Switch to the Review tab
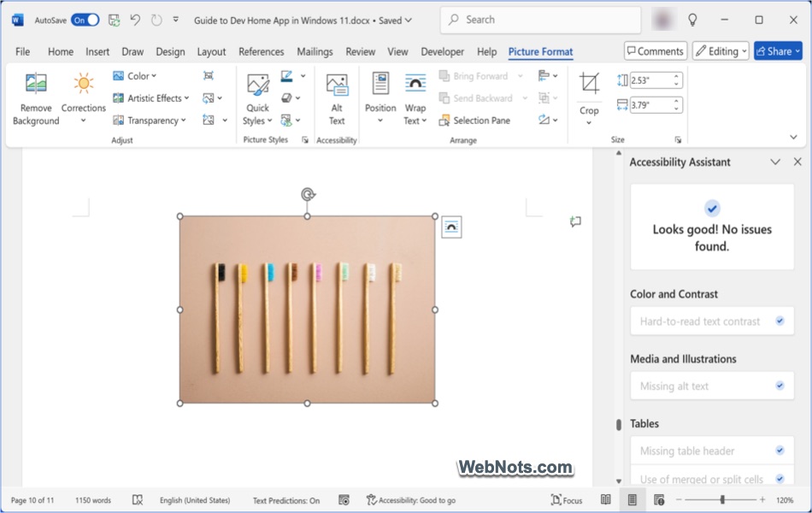This screenshot has height=513, width=812. pyautogui.click(x=361, y=52)
